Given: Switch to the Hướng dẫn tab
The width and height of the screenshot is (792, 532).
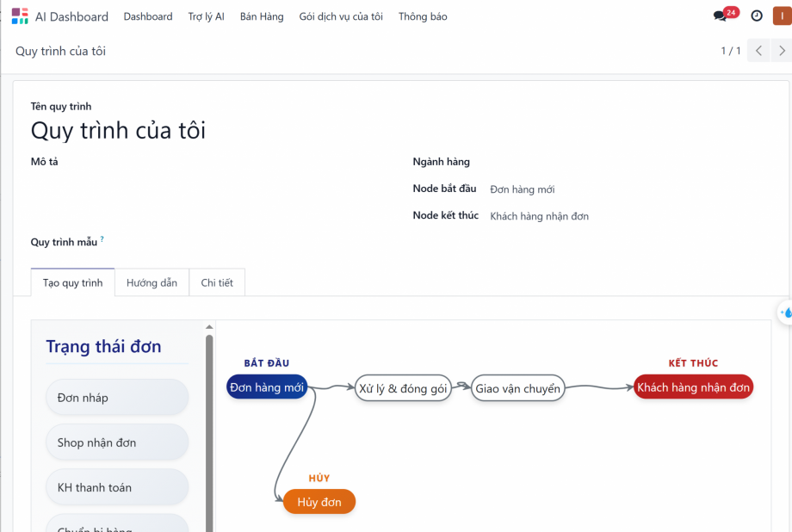Looking at the screenshot, I should [152, 283].
